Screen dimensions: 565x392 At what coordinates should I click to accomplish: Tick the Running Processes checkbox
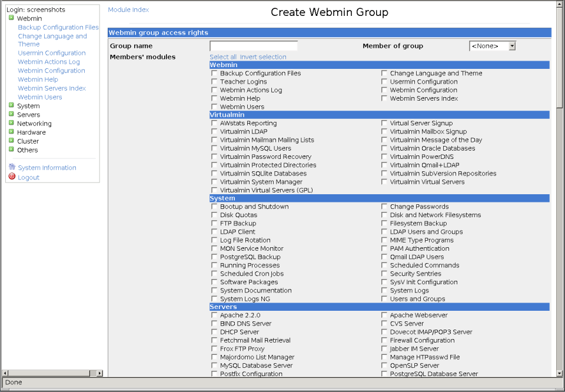214,265
